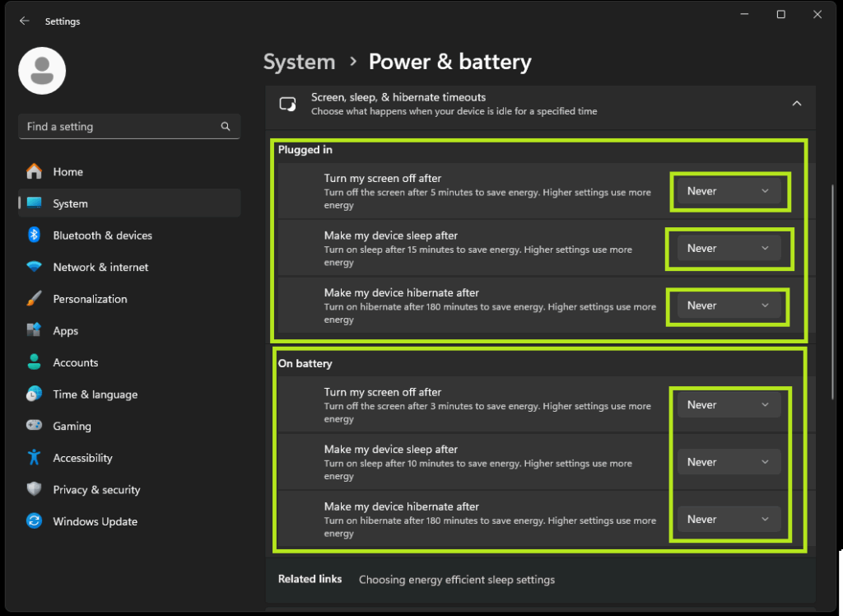Click the screen timeout section icon

(287, 104)
